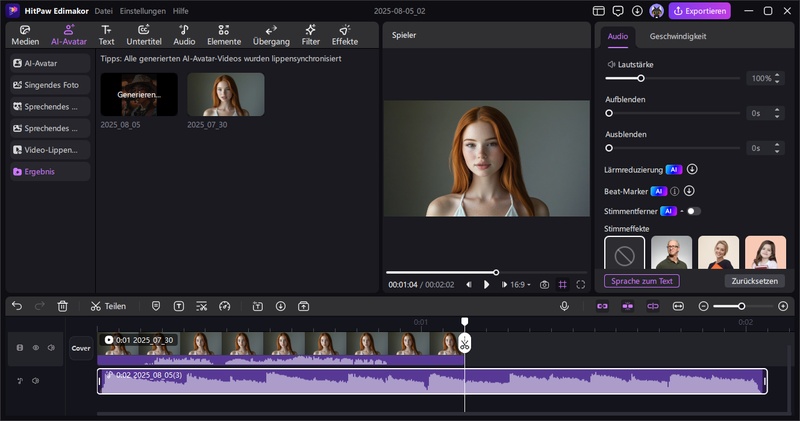Viewport: 800px width, 421px height.
Task: Open the Effekte tab
Action: pyautogui.click(x=345, y=35)
